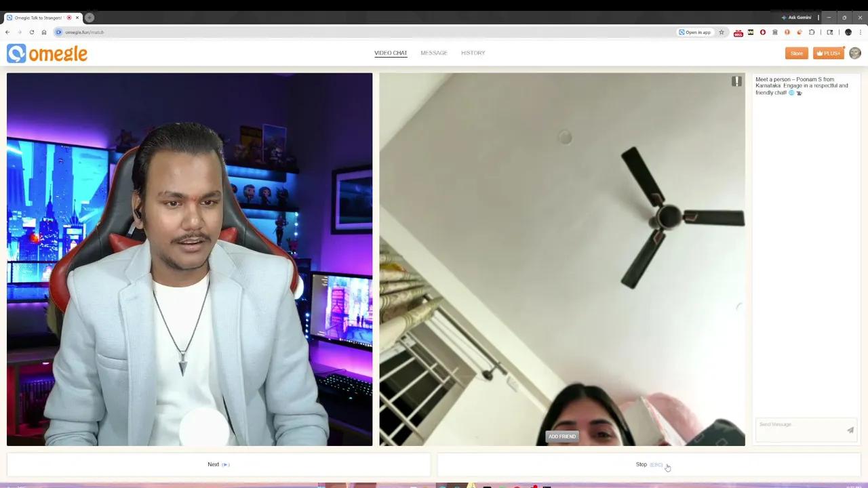The width and height of the screenshot is (868, 488).
Task: Click your own webcam video feed
Action: click(189, 259)
